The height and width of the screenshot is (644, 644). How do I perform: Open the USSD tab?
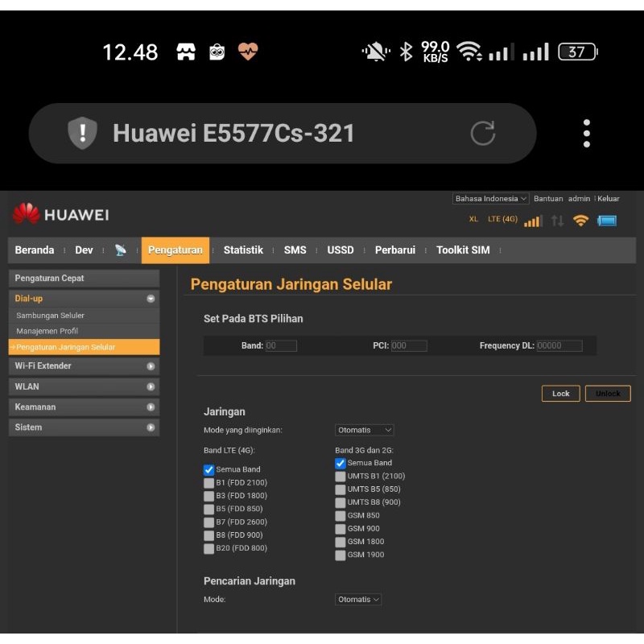pos(341,250)
